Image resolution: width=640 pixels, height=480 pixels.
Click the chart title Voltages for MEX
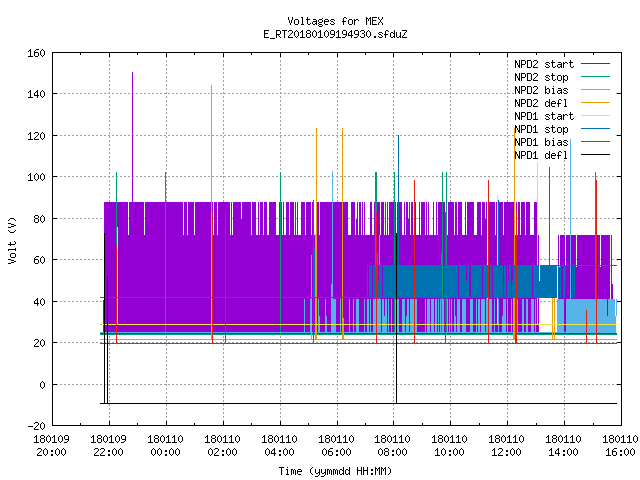point(335,21)
